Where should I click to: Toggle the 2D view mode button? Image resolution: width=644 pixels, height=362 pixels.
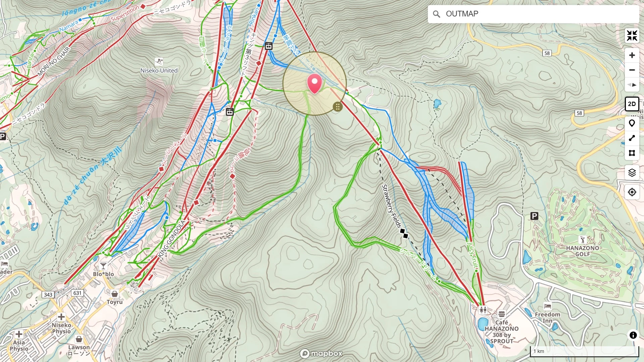coord(632,104)
